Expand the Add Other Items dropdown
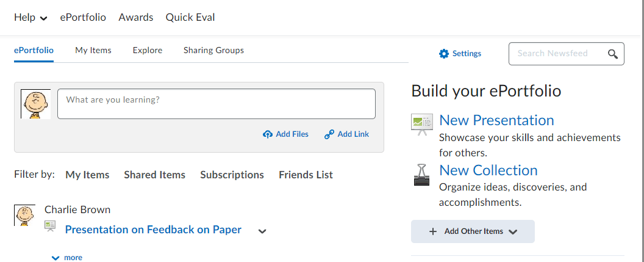The image size is (644, 262). pyautogui.click(x=512, y=231)
